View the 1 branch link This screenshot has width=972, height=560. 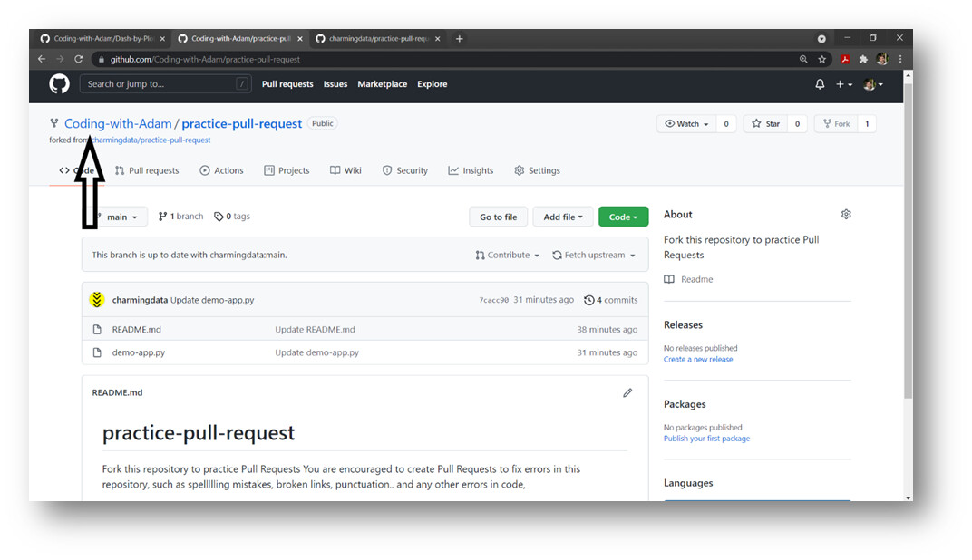181,217
